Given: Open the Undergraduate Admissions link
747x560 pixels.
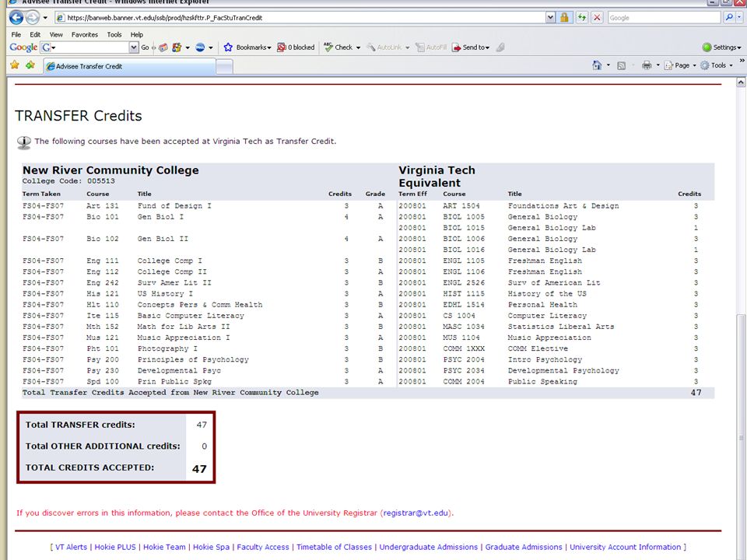Looking at the screenshot, I should click(x=428, y=547).
